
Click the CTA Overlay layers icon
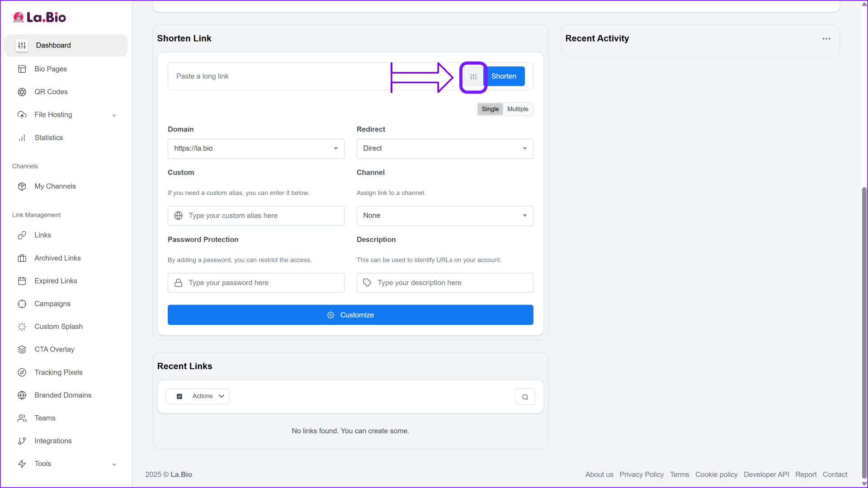coord(22,349)
